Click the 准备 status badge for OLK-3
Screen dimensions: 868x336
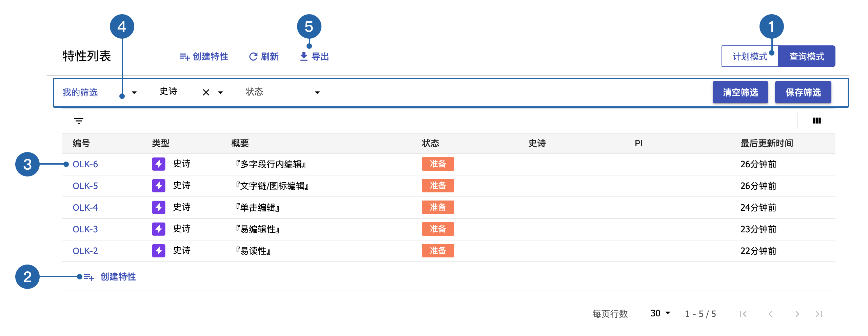pos(438,229)
